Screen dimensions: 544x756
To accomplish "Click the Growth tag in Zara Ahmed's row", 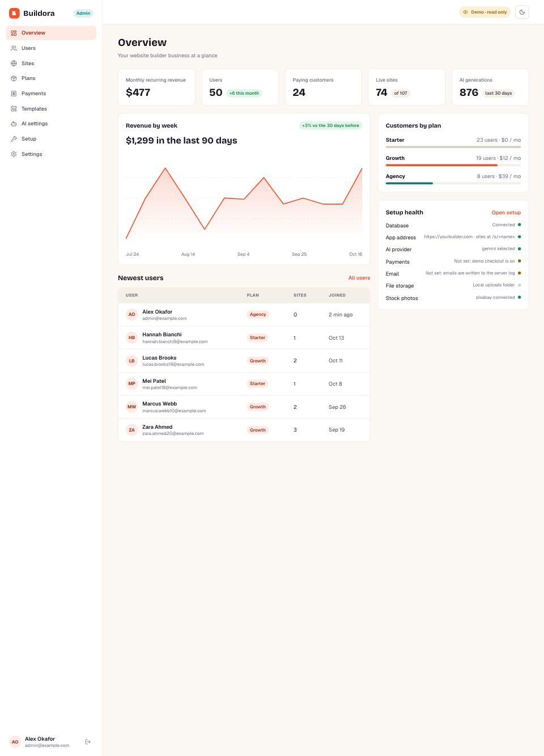I will [x=258, y=430].
